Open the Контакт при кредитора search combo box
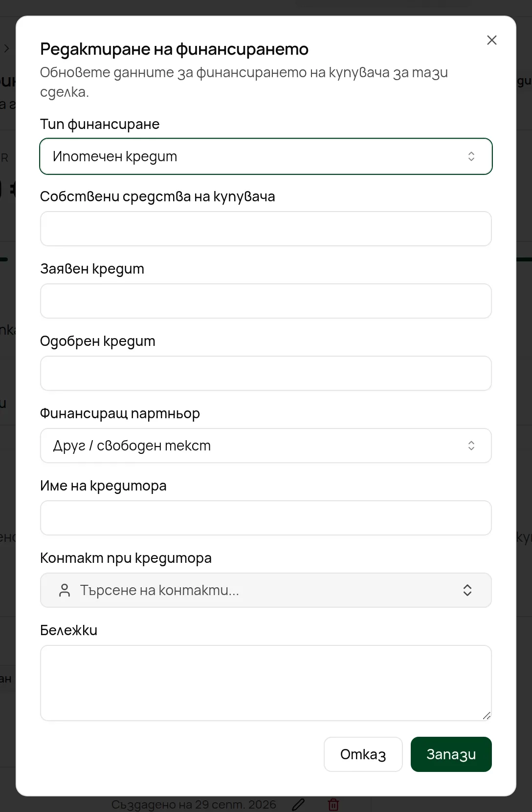Screen dimensions: 532x812 [x=266, y=590]
